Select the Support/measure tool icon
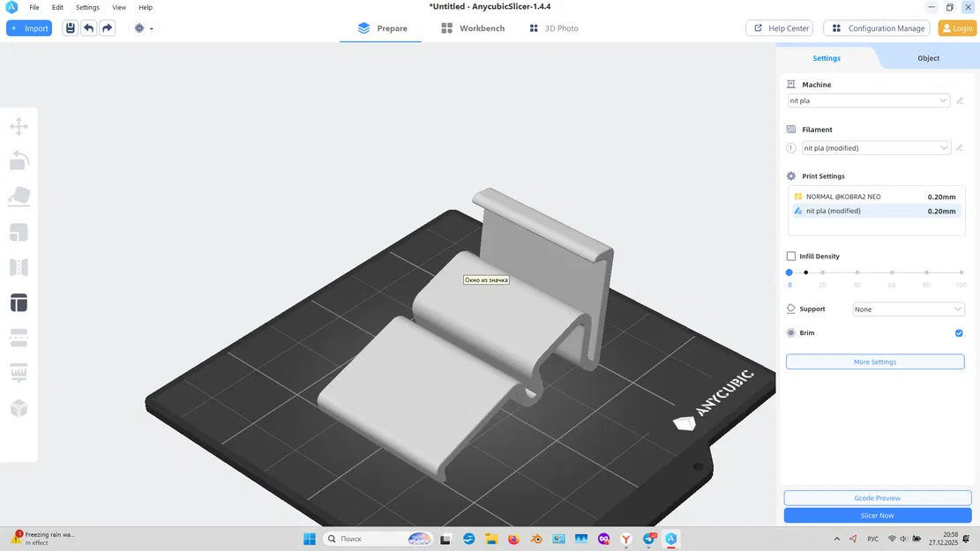This screenshot has height=551, width=980. coord(19,373)
